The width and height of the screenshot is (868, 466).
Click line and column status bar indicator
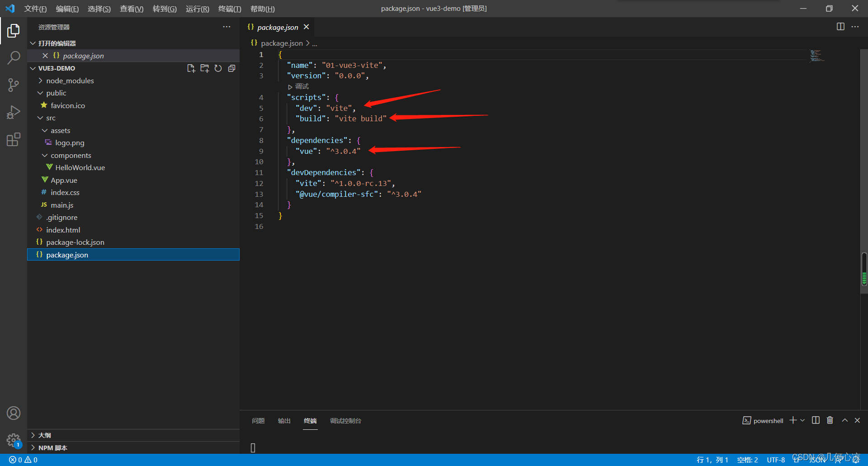point(712,460)
